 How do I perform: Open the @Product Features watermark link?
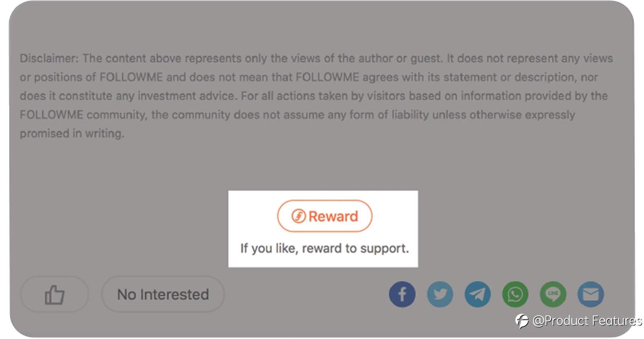[x=587, y=321]
